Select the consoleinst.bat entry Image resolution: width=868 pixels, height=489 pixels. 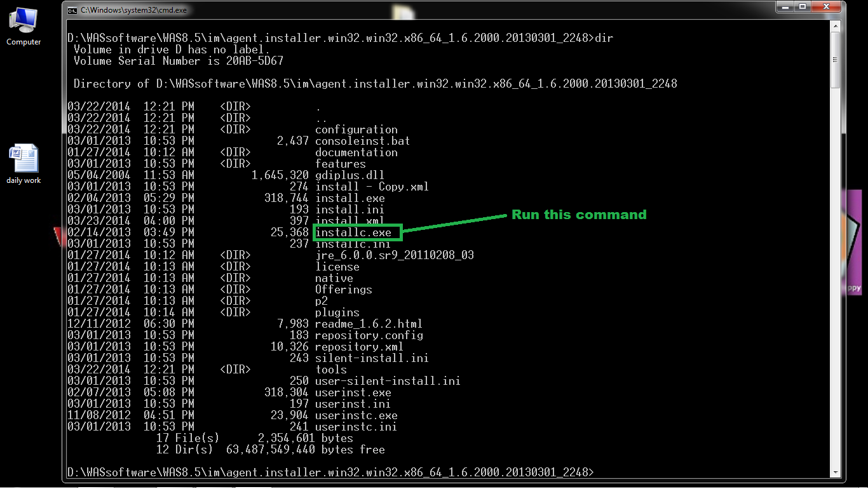pos(362,140)
